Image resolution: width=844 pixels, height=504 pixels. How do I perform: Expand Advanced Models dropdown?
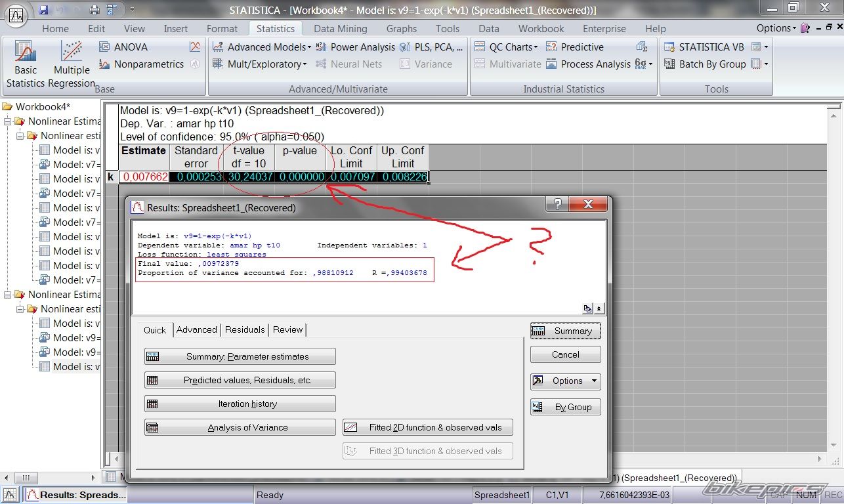click(261, 47)
